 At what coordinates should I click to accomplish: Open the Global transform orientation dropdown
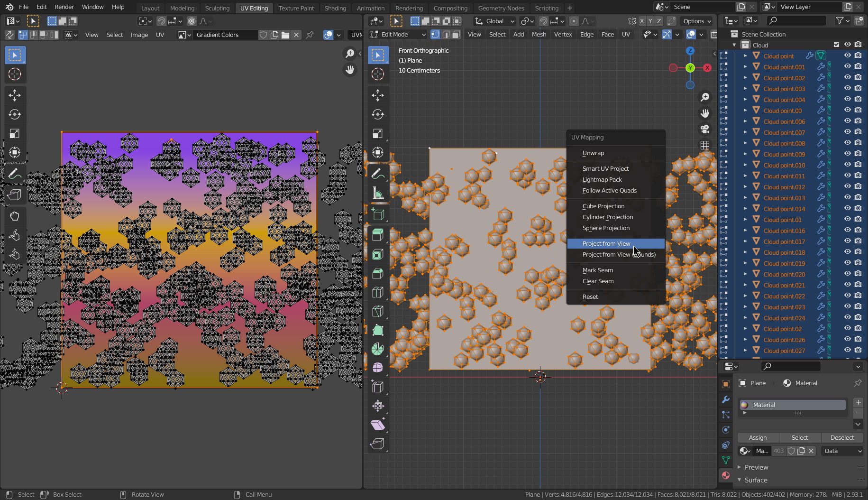click(494, 21)
